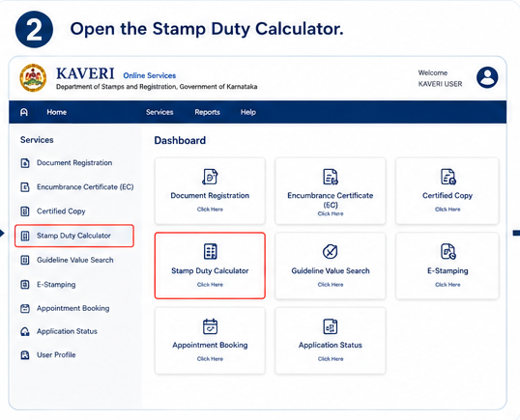Viewport: 520px width, 420px height.
Task: Click 'Click Here' under Stamp Duty Calculator
Action: 210,285
